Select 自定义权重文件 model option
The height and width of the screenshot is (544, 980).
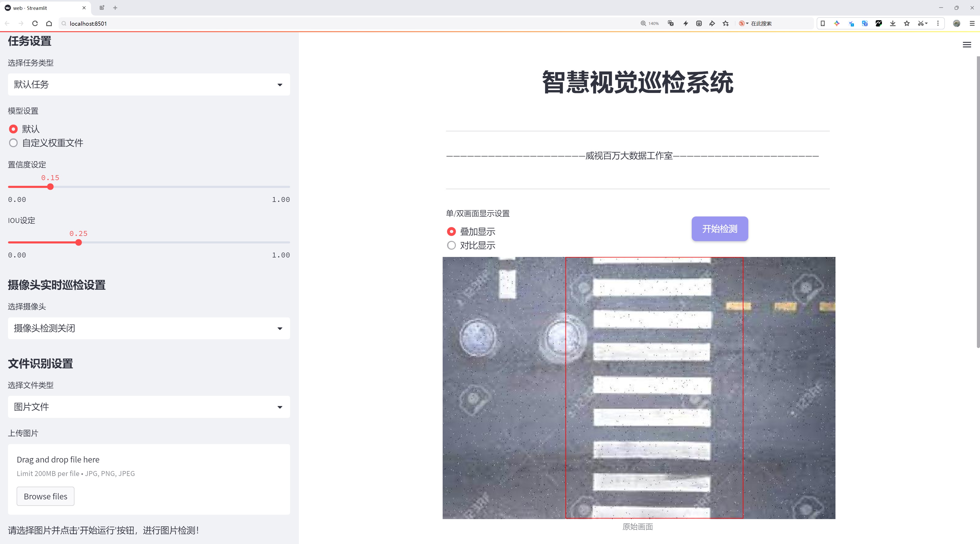coord(14,143)
